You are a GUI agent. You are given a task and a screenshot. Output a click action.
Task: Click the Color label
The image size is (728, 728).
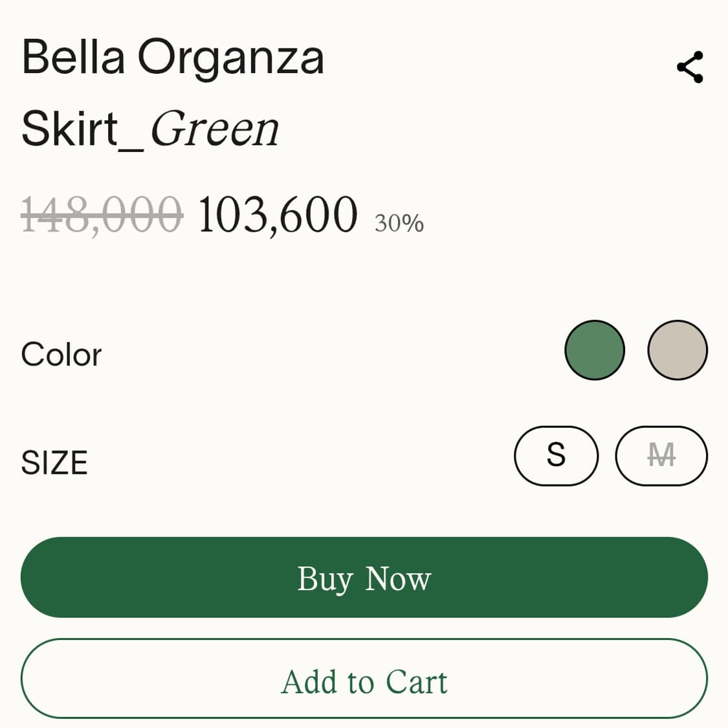(61, 355)
